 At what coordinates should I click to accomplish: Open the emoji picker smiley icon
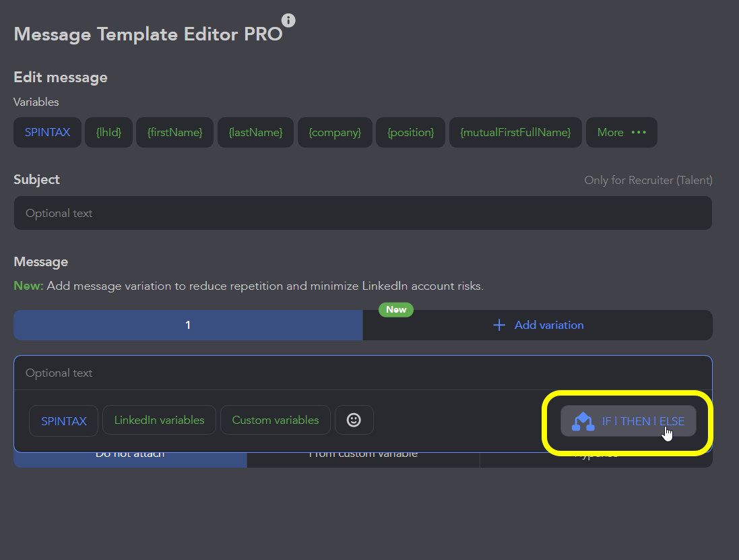[x=354, y=420]
